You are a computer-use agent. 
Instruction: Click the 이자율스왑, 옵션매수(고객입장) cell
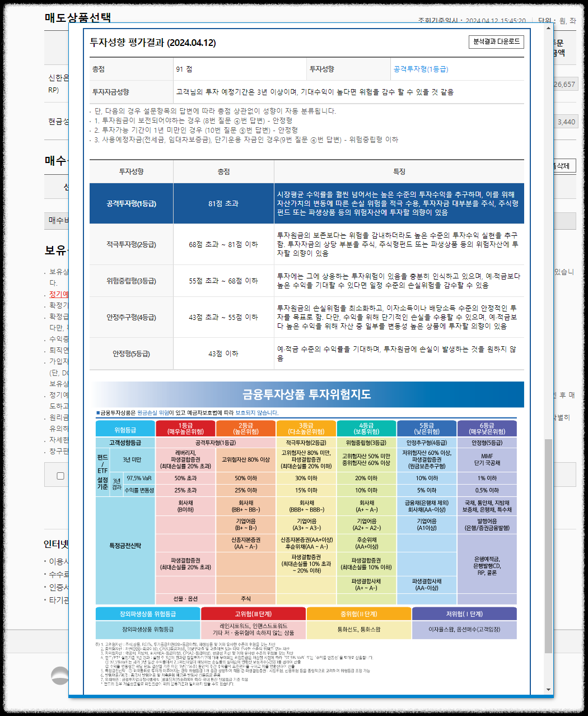464,630
